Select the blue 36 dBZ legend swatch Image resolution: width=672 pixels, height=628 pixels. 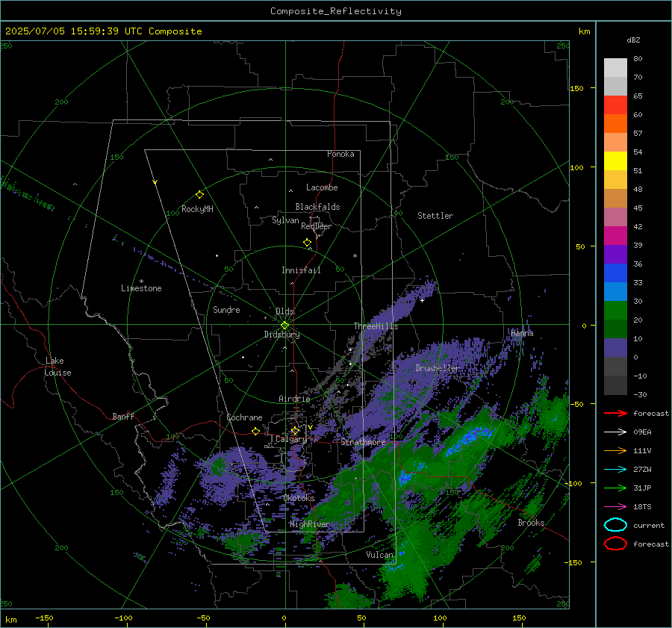click(615, 273)
